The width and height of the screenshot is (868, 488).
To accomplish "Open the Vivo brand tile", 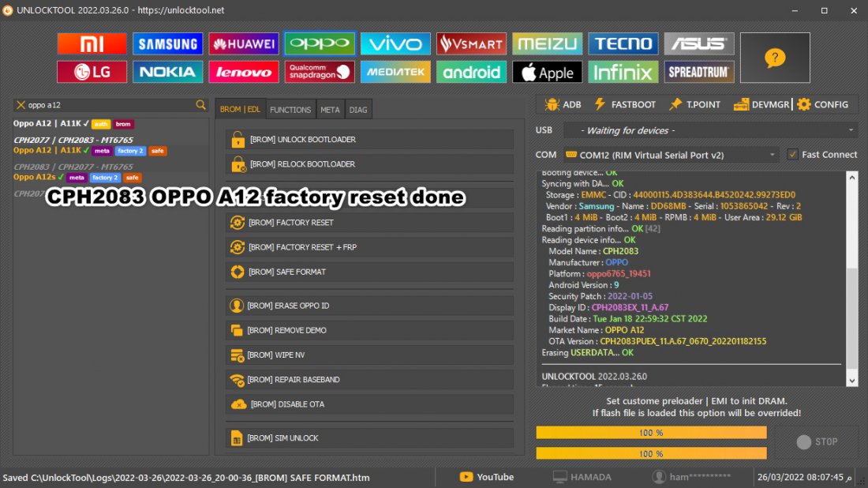I will point(395,43).
